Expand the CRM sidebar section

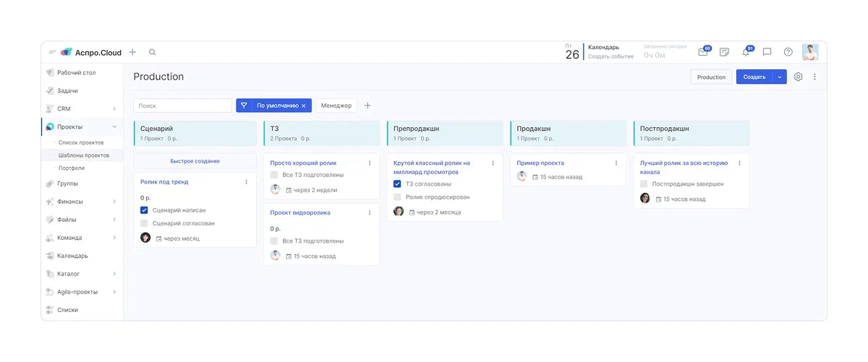point(114,109)
